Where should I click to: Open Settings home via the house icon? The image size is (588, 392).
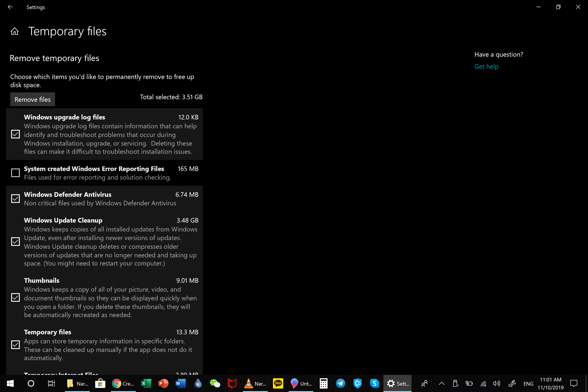(14, 31)
